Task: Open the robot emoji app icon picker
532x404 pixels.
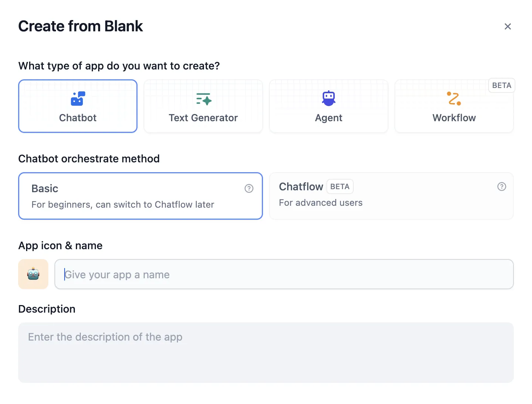Action: point(33,274)
